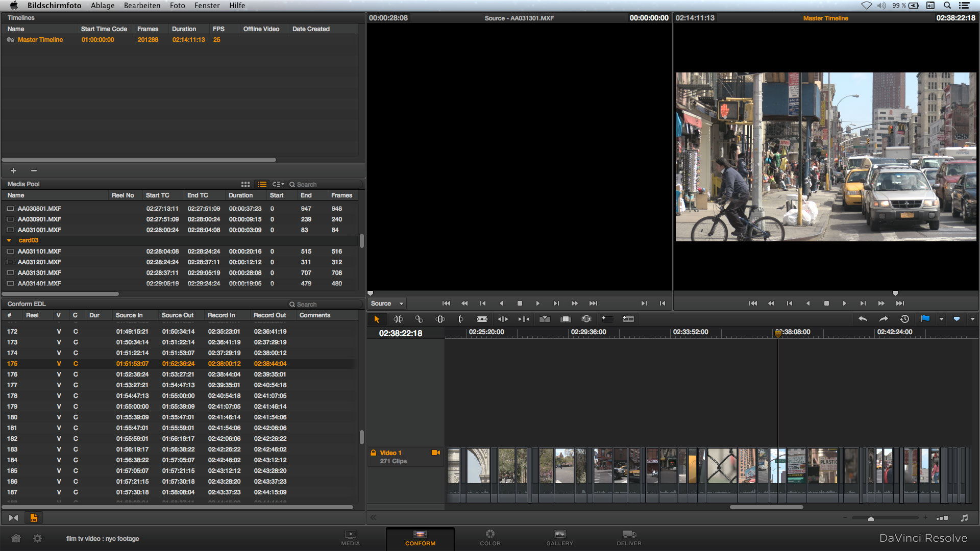Select the arrow selection tool
Image resolution: width=980 pixels, height=551 pixels.
[377, 319]
